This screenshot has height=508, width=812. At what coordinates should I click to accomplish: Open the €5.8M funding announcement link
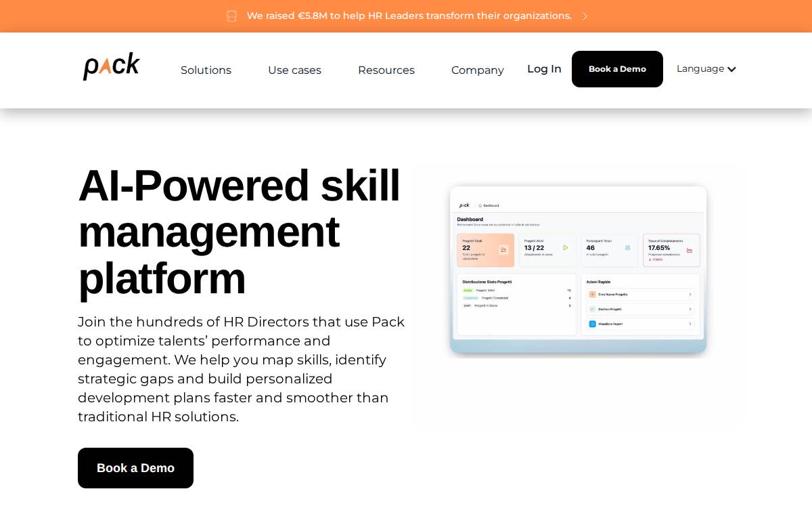(409, 16)
